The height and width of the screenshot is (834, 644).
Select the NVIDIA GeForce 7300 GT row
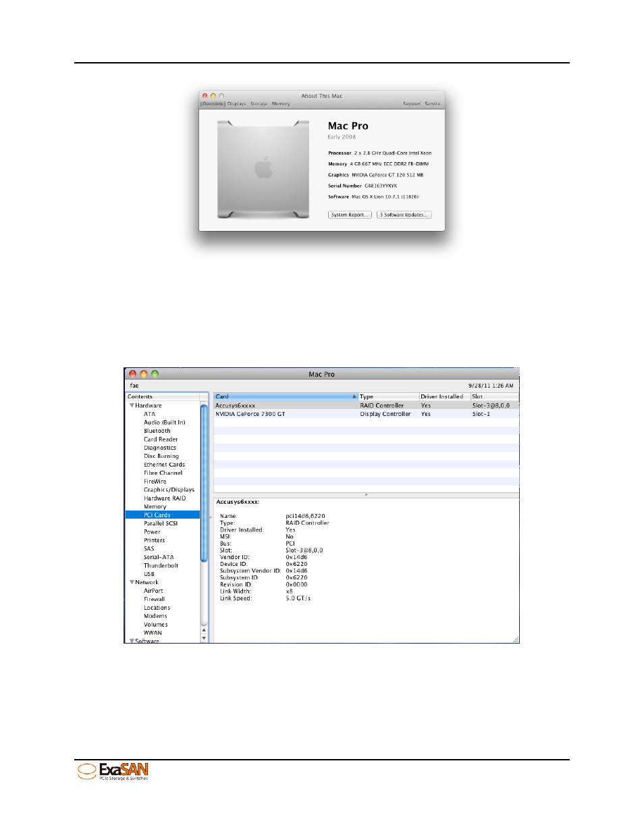pyautogui.click(x=367, y=414)
